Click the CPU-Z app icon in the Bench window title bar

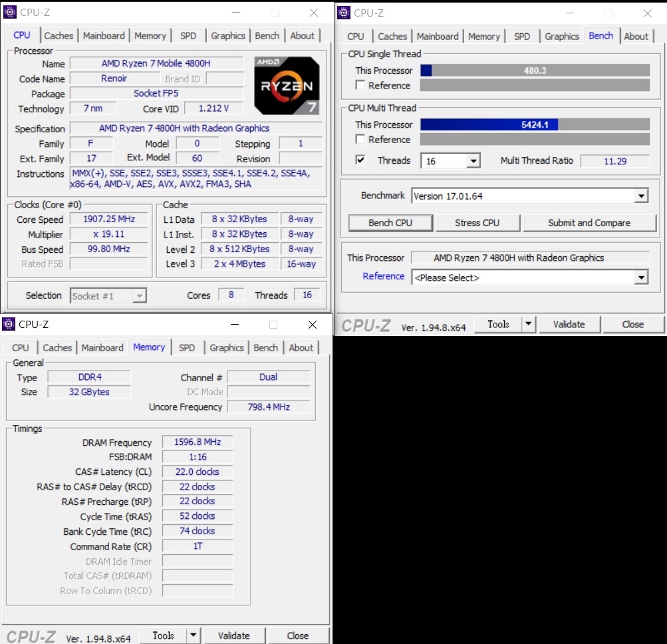pos(343,13)
